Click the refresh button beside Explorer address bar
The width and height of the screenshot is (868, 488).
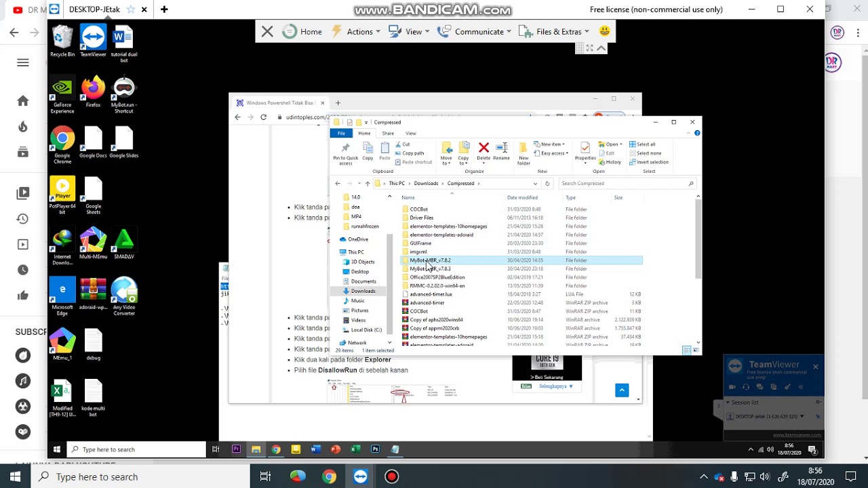547,184
